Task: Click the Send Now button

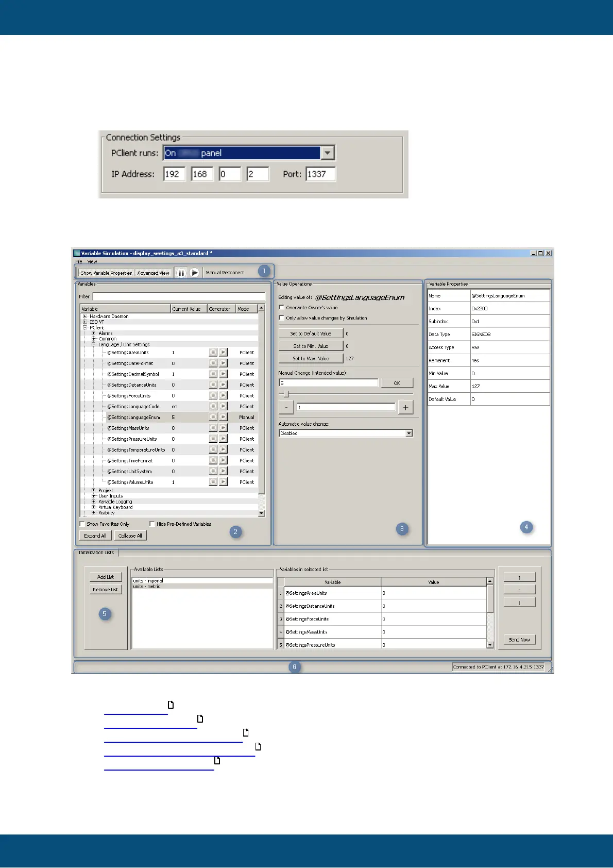Action: point(519,640)
